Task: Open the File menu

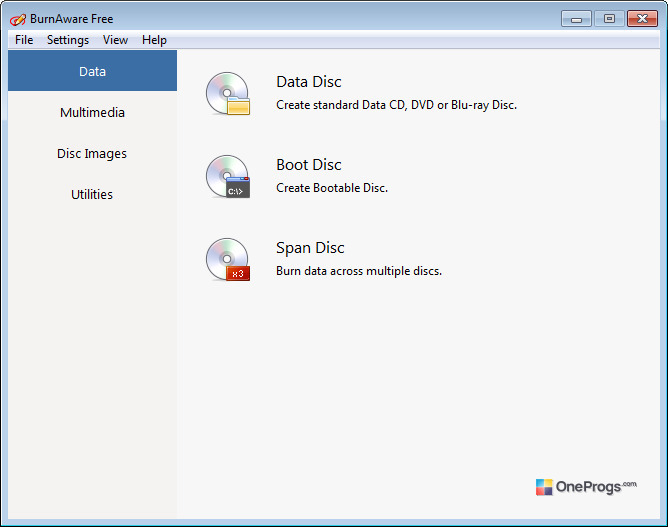Action: tap(24, 40)
